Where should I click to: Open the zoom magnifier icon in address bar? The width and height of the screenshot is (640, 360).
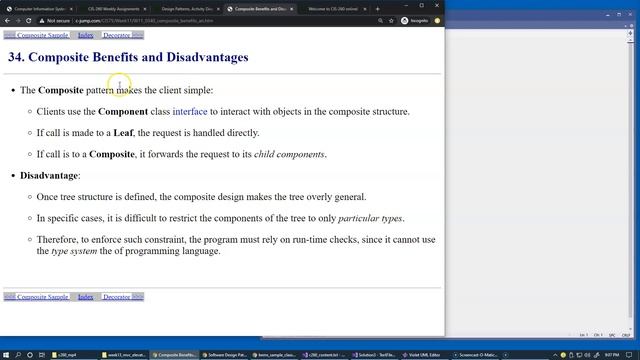pos(380,20)
